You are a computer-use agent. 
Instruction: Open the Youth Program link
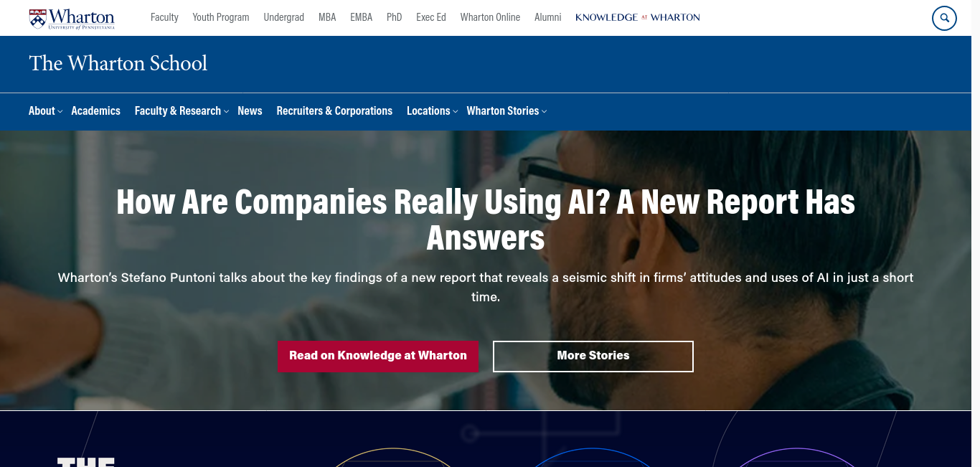pyautogui.click(x=221, y=17)
